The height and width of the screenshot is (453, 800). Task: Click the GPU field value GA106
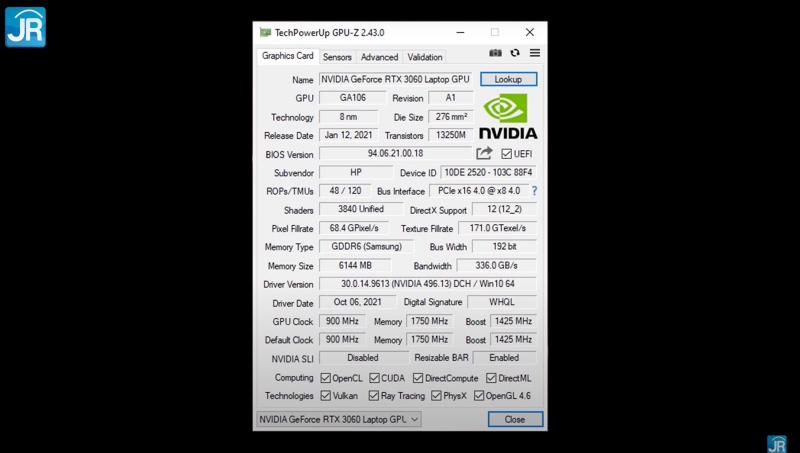coord(353,97)
